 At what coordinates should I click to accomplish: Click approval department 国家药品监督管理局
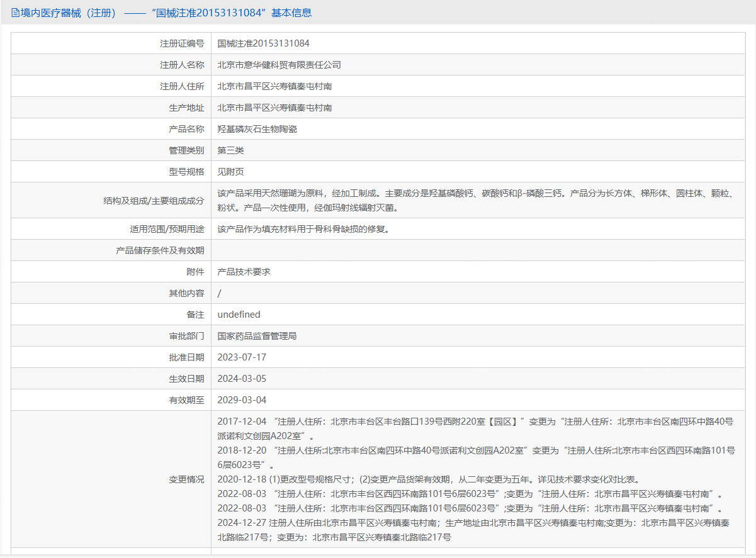[257, 336]
